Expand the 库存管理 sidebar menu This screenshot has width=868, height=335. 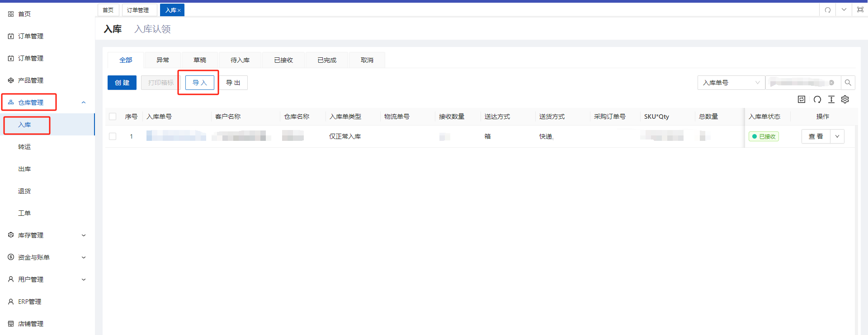click(84, 235)
